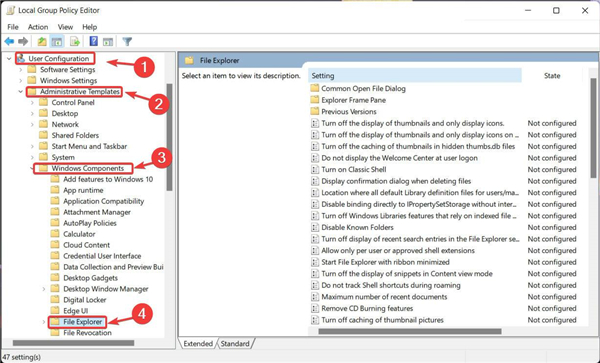
Task: Toggle the Show/Hide Action Pane icon
Action: tap(108, 41)
